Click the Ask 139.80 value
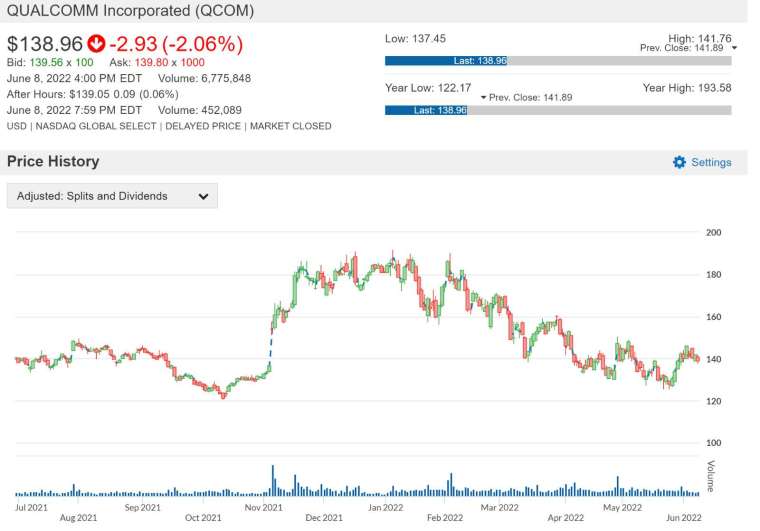The width and height of the screenshot is (760, 531). point(151,62)
